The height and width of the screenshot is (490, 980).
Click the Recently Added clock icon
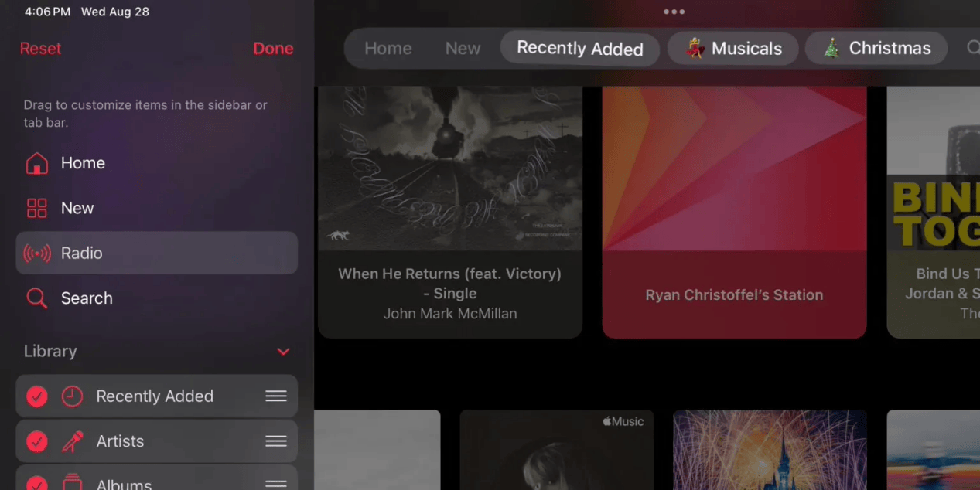pos(72,396)
